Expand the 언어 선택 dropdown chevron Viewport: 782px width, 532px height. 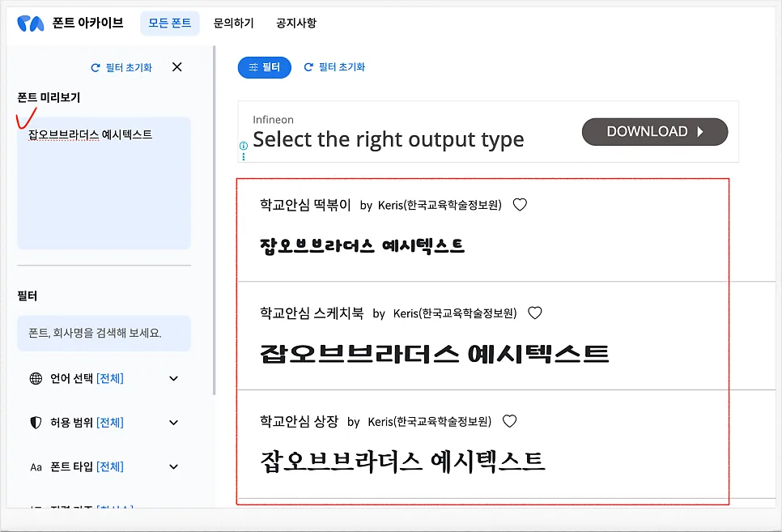point(173,378)
